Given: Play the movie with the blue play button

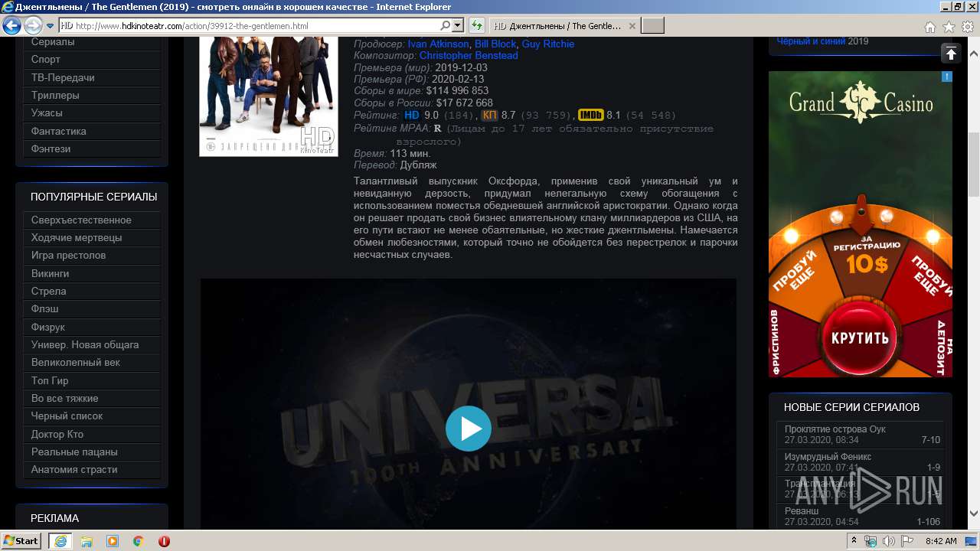Looking at the screenshot, I should coord(468,428).
